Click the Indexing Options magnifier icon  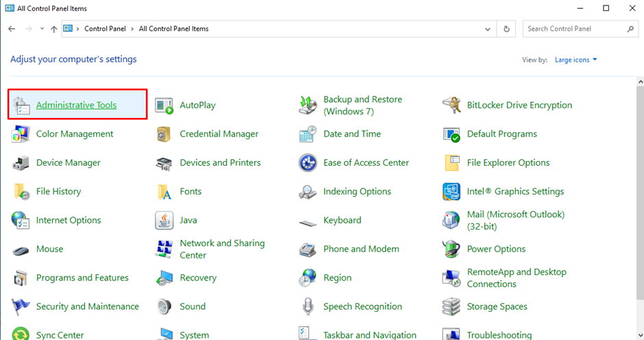point(307,192)
